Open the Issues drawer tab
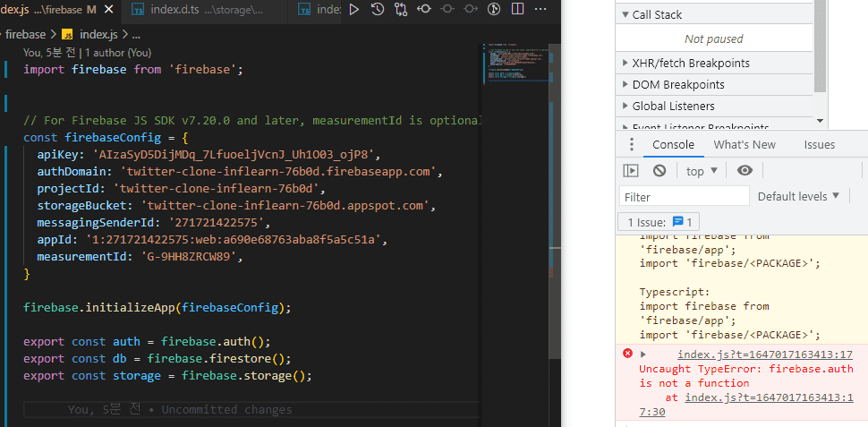Image resolution: width=868 pixels, height=427 pixels. (820, 145)
